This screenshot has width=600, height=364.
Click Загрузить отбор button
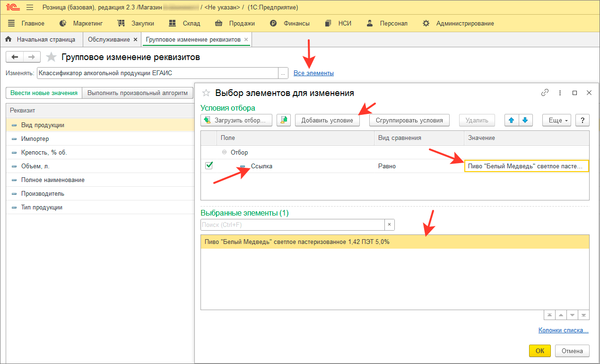click(237, 120)
